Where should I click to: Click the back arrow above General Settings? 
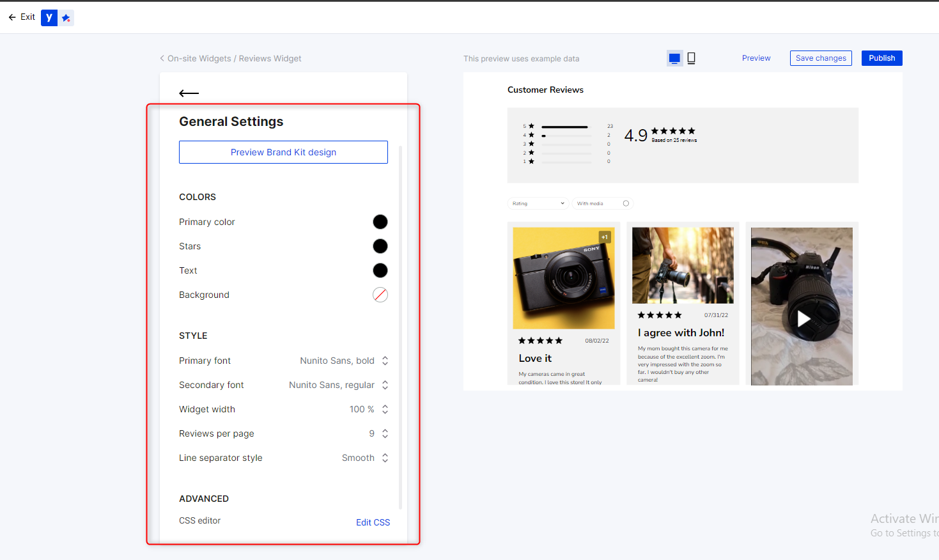pos(189,93)
